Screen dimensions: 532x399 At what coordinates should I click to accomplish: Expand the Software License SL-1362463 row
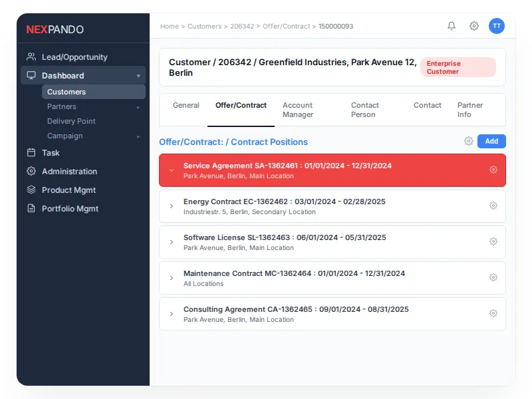[x=172, y=242]
